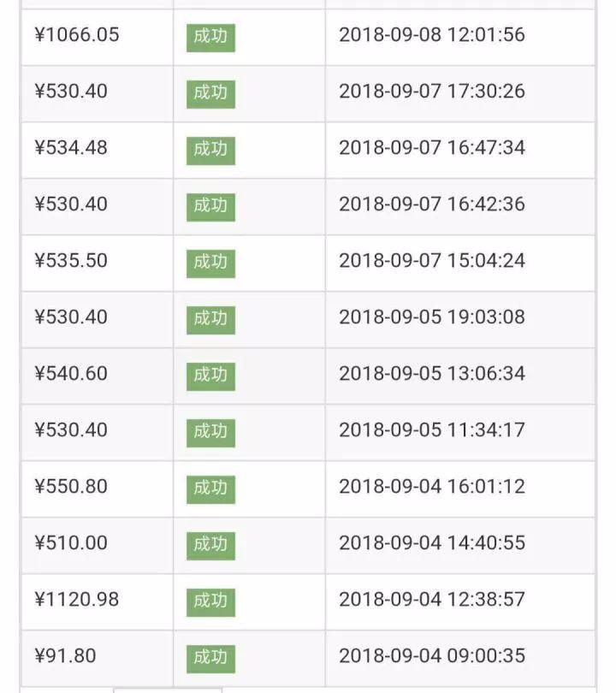Select the ¥550.80 amount cell

71,486
